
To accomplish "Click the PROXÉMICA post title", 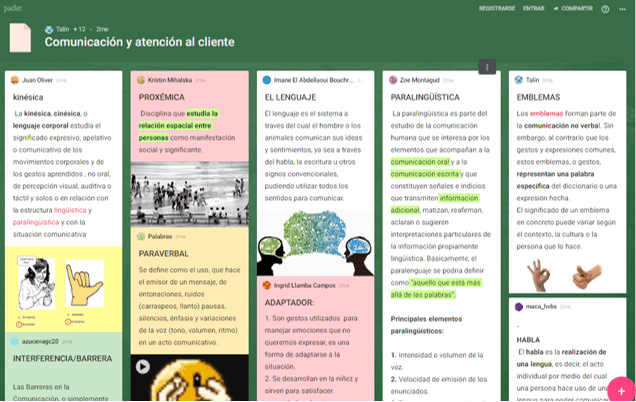I will click(x=161, y=97).
